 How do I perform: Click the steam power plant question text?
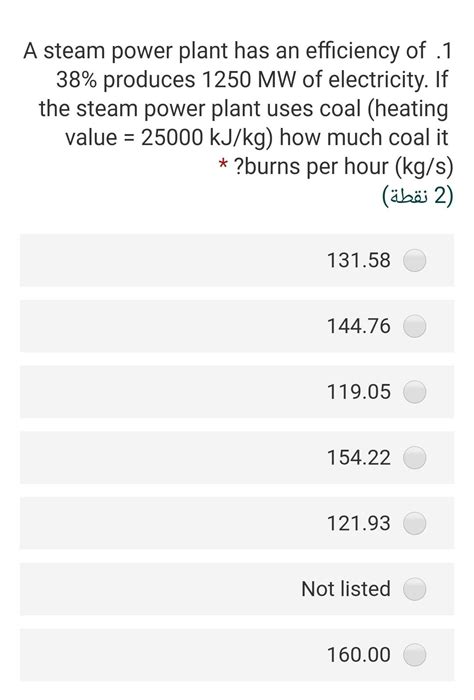tap(238, 108)
